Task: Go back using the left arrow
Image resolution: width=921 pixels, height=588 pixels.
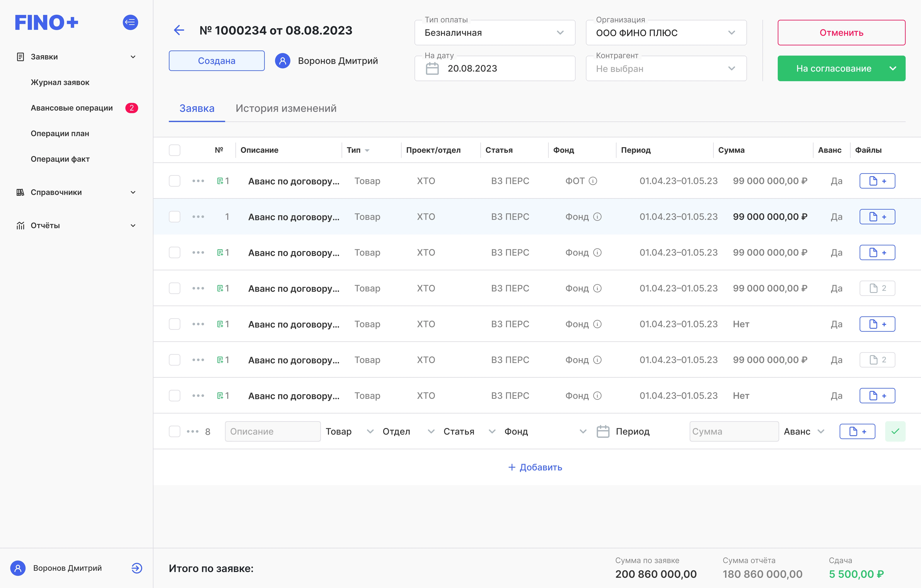Action: (x=179, y=30)
